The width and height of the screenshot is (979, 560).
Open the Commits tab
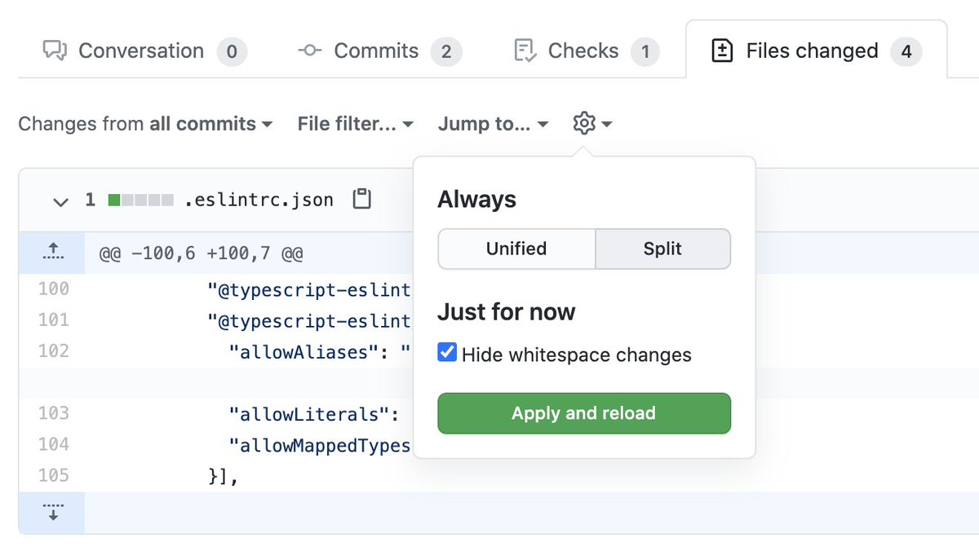[380, 51]
